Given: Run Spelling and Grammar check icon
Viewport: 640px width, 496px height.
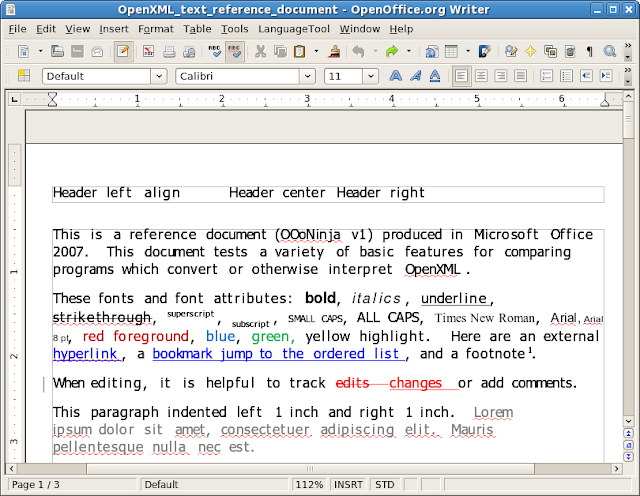Looking at the screenshot, I should click(214, 51).
